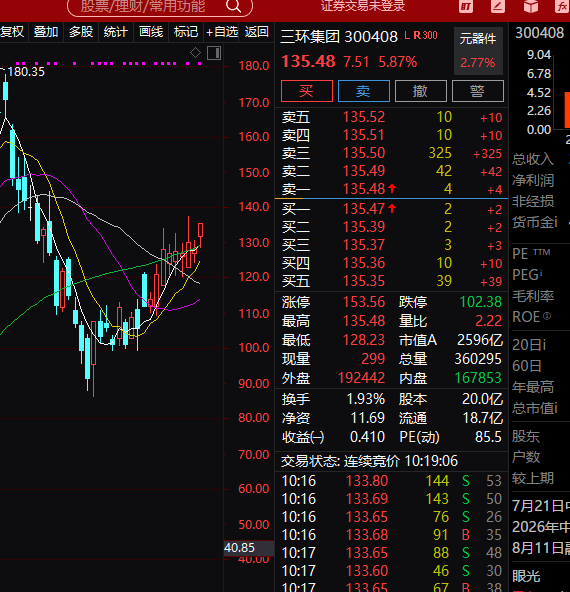Screen dimensions: 570x592
Task: Add stock via +自选 button
Action: tap(222, 32)
